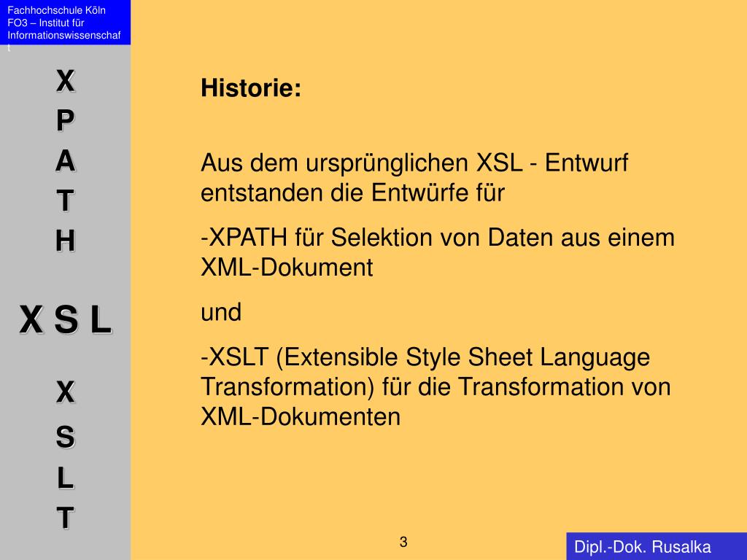Image resolution: width=747 pixels, height=560 pixels.
Task: Click the word 'und'
Action: coord(221,312)
